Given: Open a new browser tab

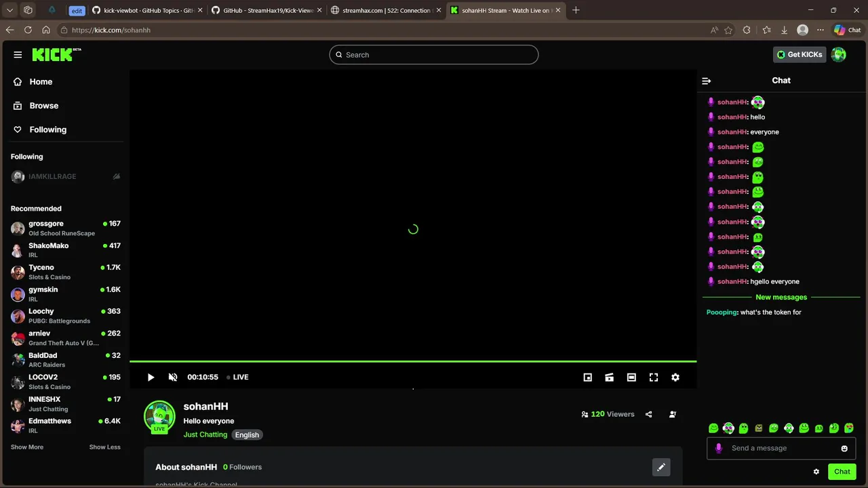Looking at the screenshot, I should pos(576,10).
